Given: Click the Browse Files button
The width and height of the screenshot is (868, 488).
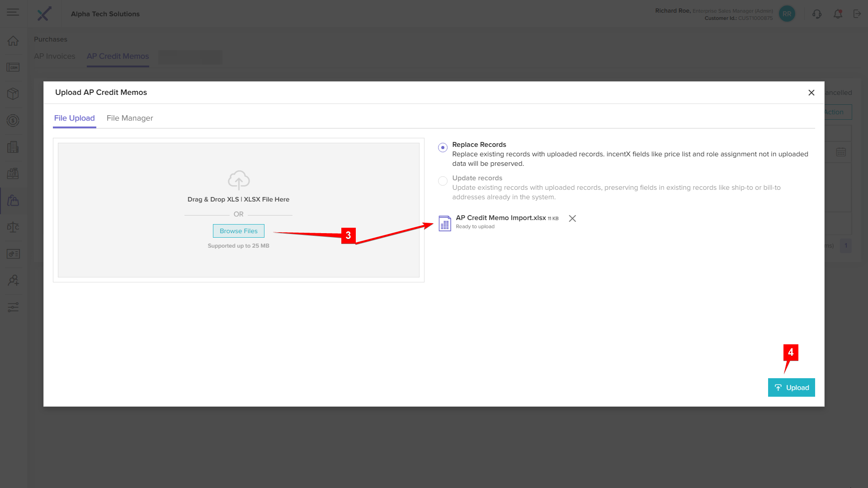Looking at the screenshot, I should coord(238,231).
